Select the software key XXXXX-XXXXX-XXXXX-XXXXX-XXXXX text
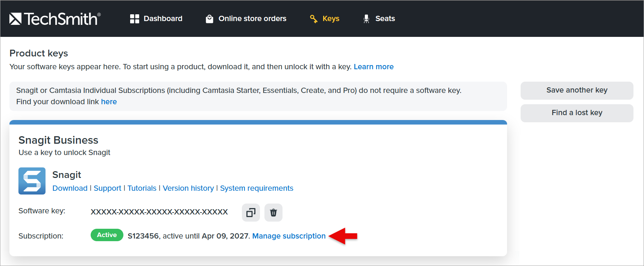 [159, 212]
